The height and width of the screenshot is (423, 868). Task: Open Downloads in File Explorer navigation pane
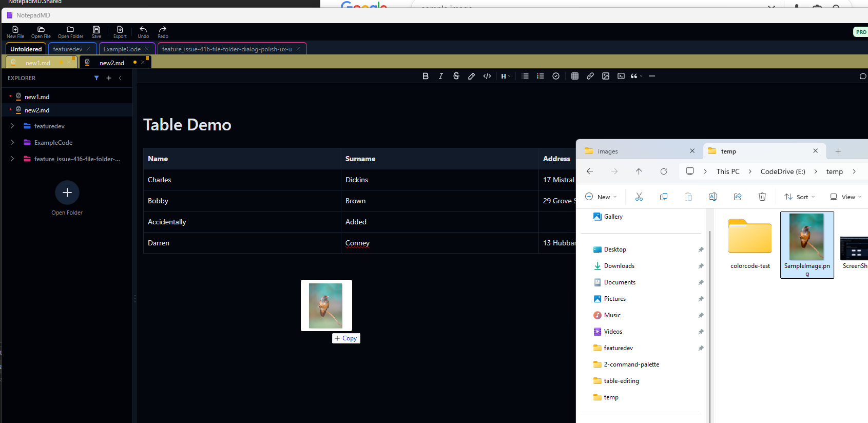[619, 266]
